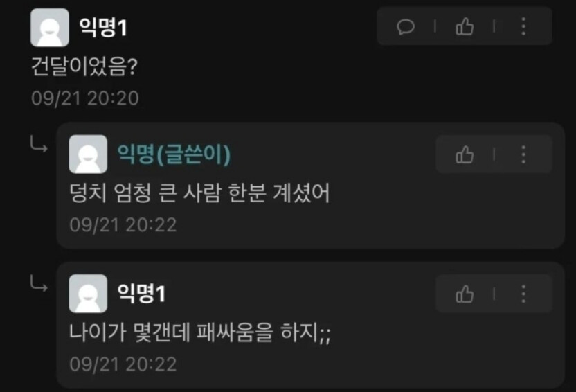
Task: Open more options on the last 익명1 reply
Action: click(x=523, y=294)
